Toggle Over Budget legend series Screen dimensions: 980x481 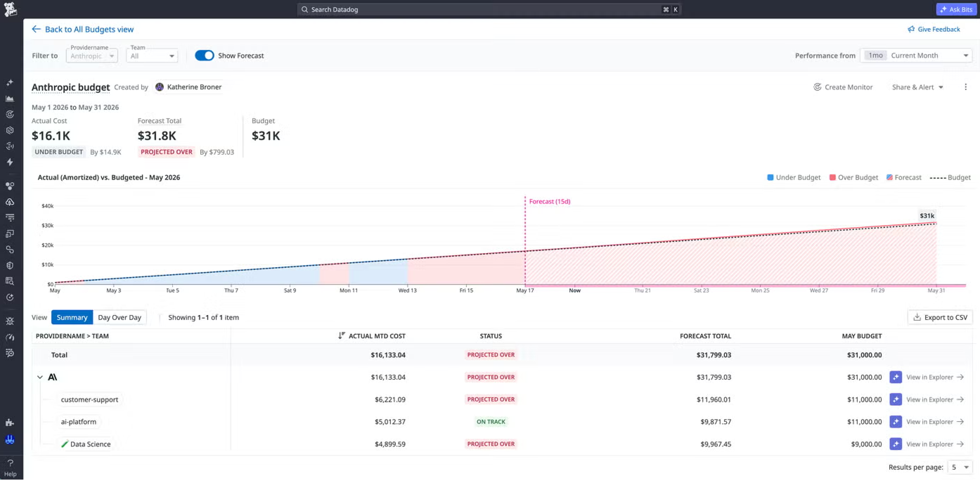point(854,177)
